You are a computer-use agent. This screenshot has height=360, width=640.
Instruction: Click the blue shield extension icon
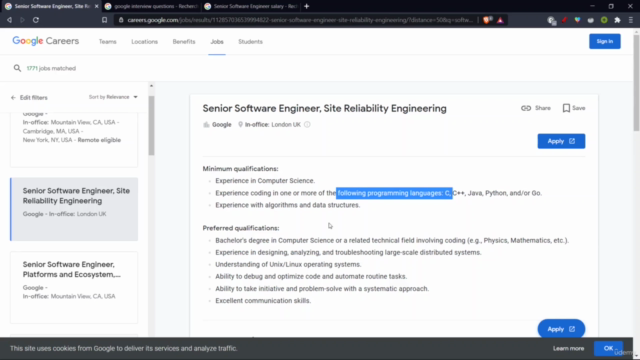click(578, 20)
